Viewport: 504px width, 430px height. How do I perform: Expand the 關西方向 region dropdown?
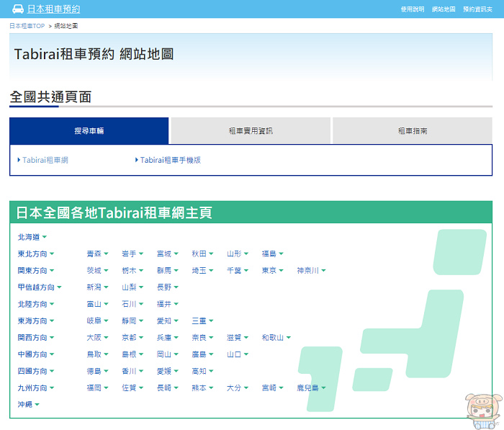tap(36, 337)
